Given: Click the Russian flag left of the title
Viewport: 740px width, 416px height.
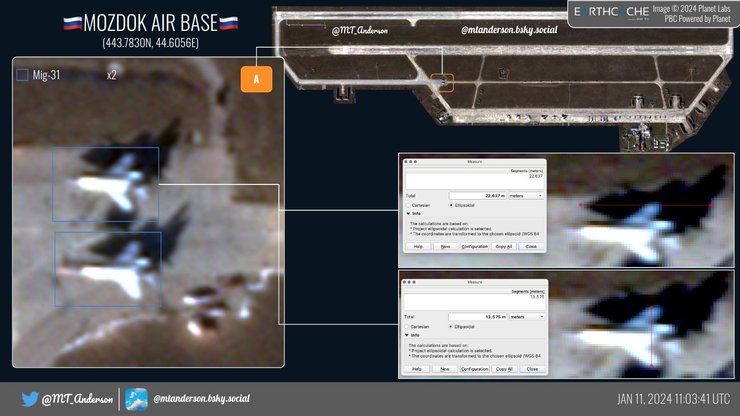Looking at the screenshot, I should (x=71, y=23).
